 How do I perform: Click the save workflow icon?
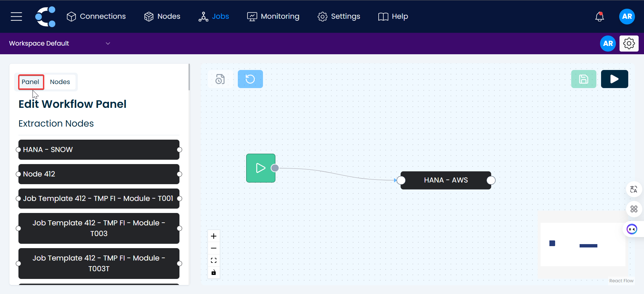coord(583,79)
